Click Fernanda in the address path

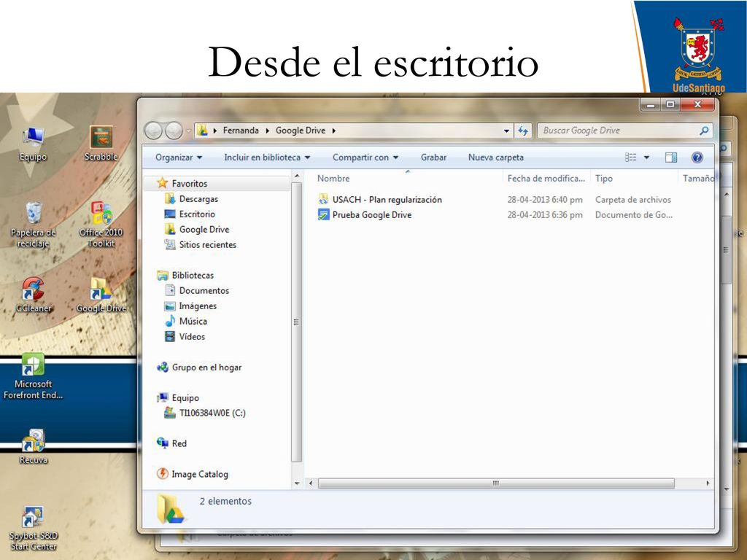tap(241, 131)
